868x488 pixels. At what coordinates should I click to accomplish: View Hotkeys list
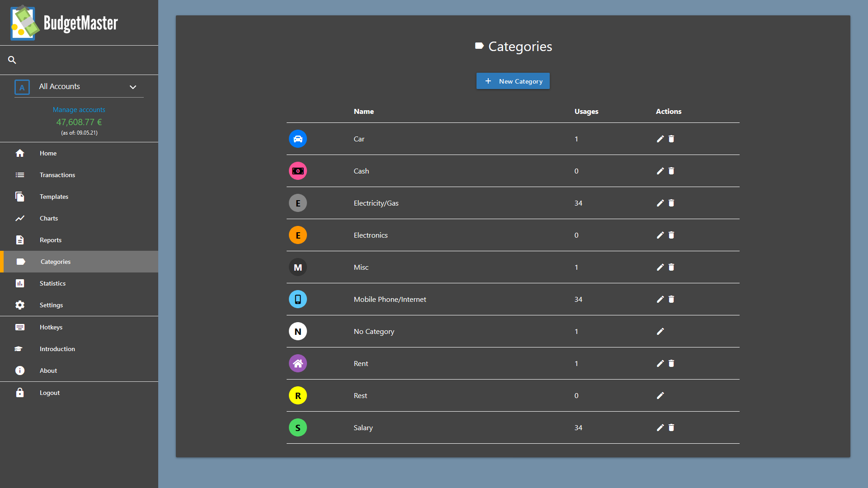[79, 327]
